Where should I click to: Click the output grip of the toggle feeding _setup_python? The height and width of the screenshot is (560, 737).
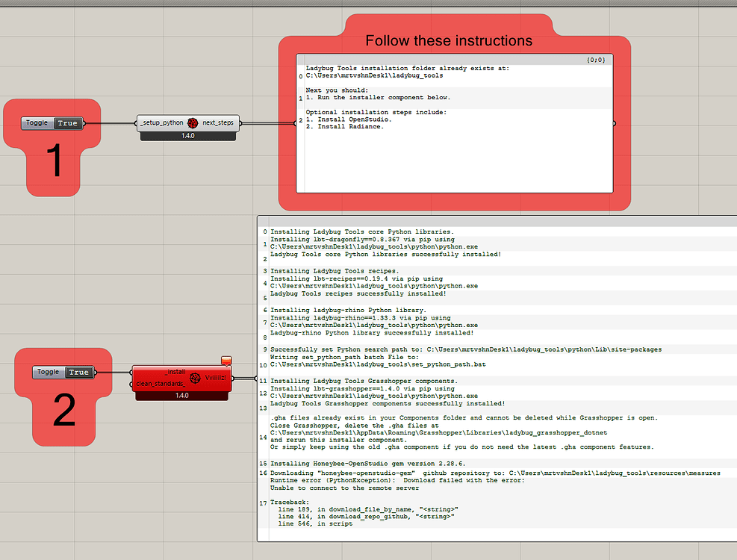(x=84, y=123)
